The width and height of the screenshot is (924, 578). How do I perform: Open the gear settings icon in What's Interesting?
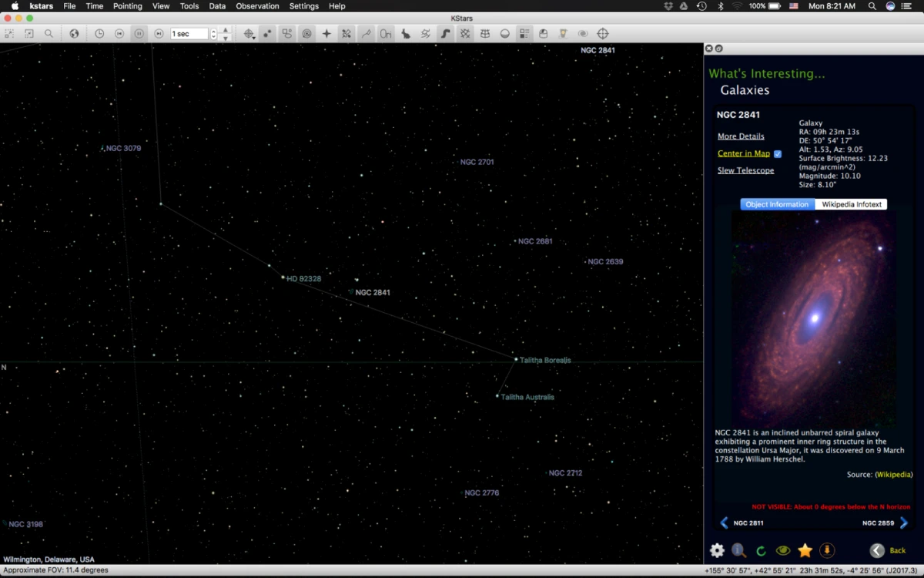tap(717, 550)
